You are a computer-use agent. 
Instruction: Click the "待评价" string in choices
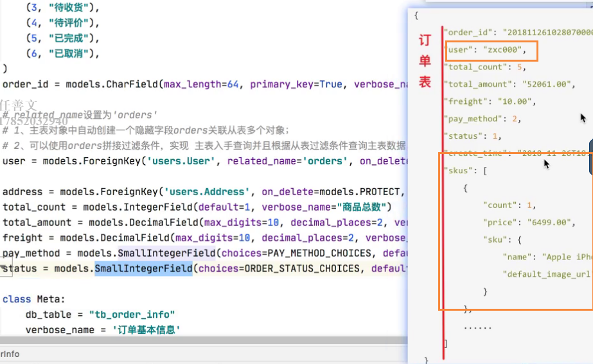point(69,22)
